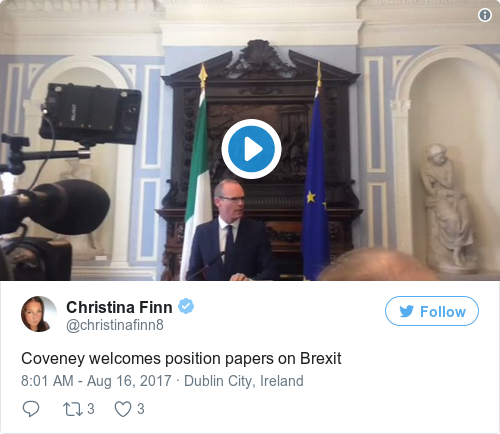This screenshot has height=434, width=500.
Task: Open the 8:01 AM - Aug 16, 2017 timestamp
Action: coord(96,381)
